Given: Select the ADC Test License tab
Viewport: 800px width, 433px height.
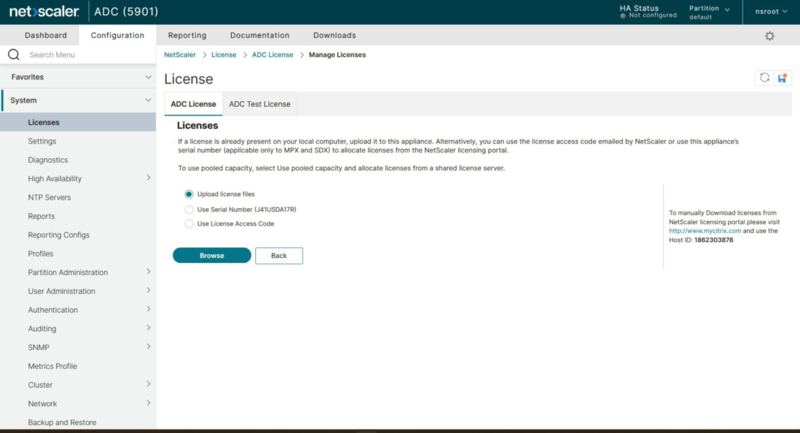Looking at the screenshot, I should (x=260, y=104).
